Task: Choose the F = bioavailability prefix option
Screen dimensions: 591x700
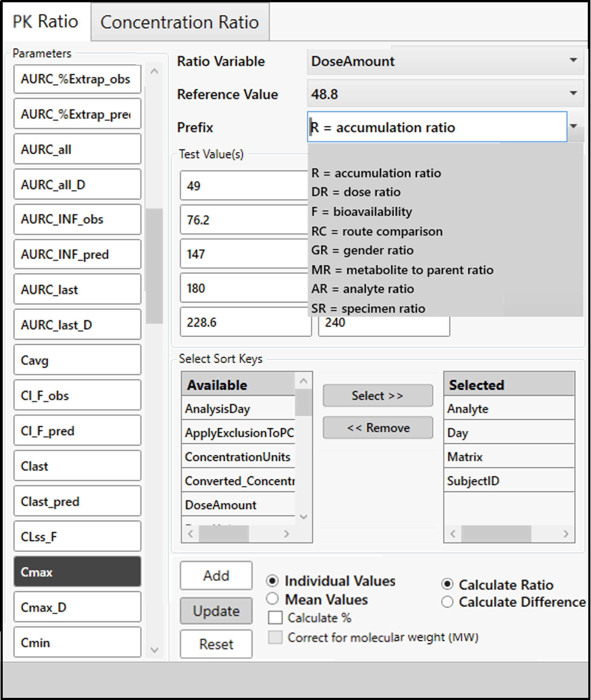Action: click(x=362, y=211)
